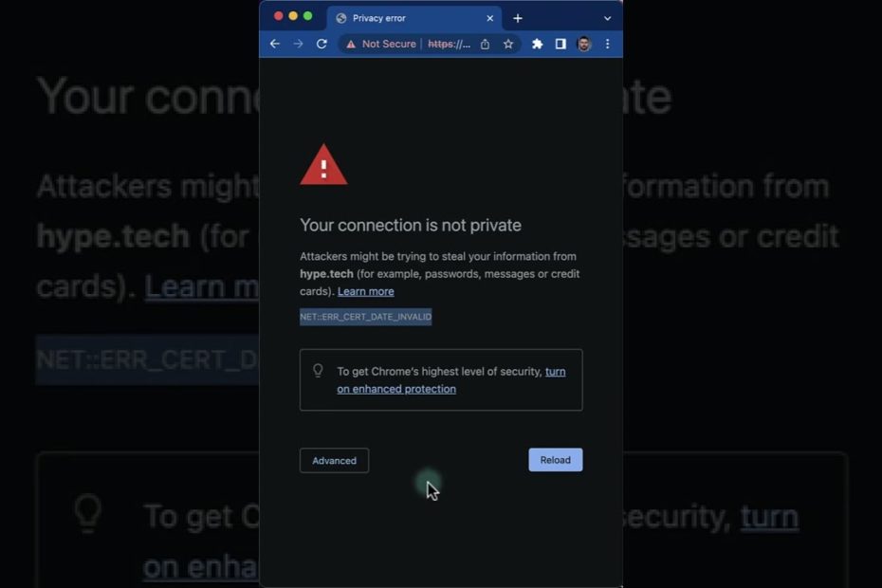
Task: Bookmark this page with the star icon
Action: pyautogui.click(x=508, y=44)
